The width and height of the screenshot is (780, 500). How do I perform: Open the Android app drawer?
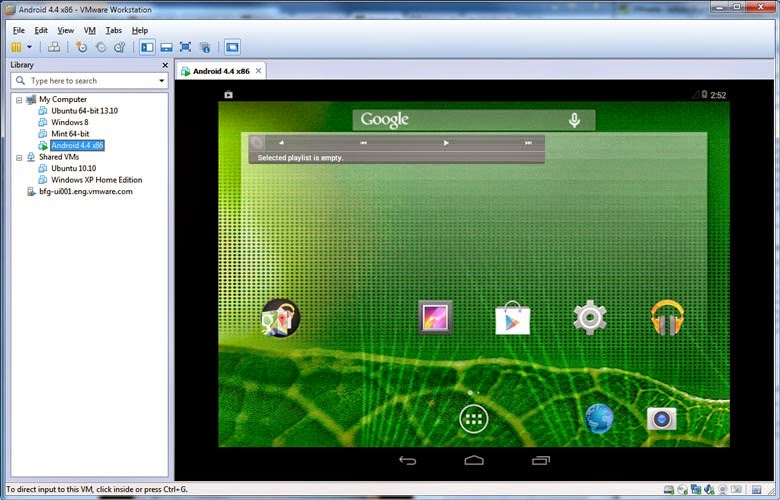[x=474, y=419]
